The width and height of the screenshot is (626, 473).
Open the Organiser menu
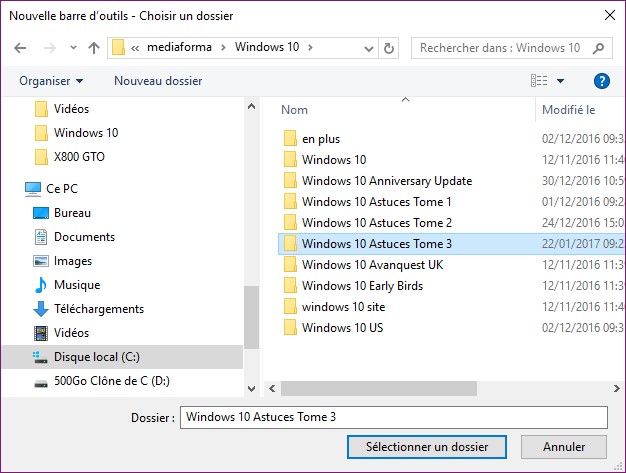(x=51, y=81)
